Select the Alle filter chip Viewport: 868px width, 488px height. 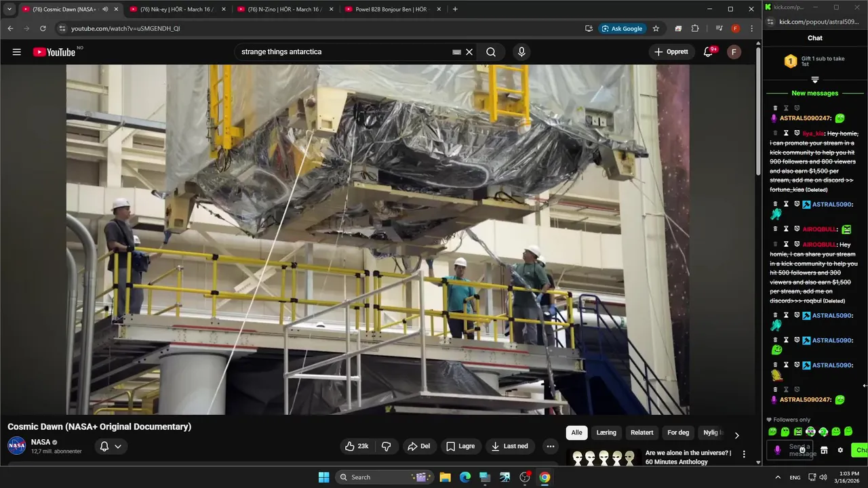576,432
